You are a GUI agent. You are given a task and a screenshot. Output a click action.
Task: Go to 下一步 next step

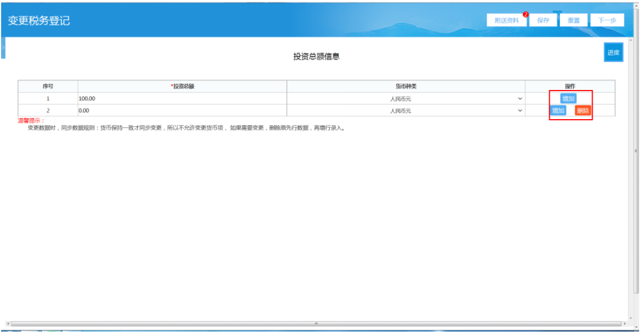click(x=607, y=20)
